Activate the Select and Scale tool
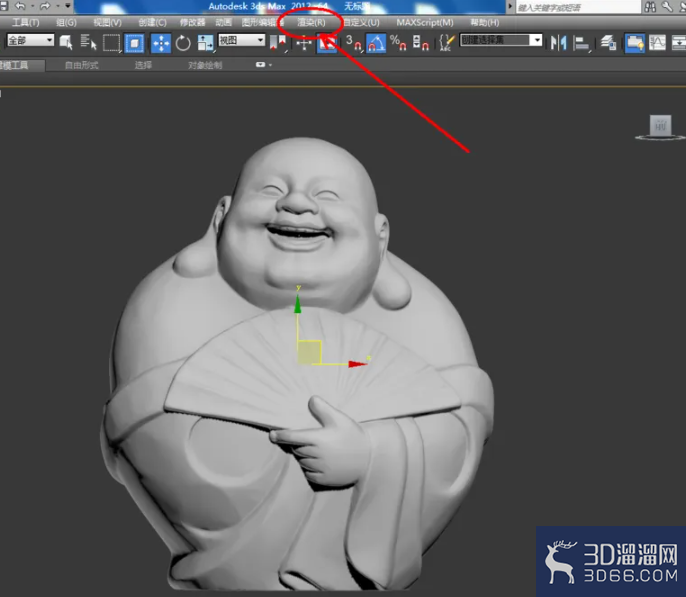 tap(205, 43)
